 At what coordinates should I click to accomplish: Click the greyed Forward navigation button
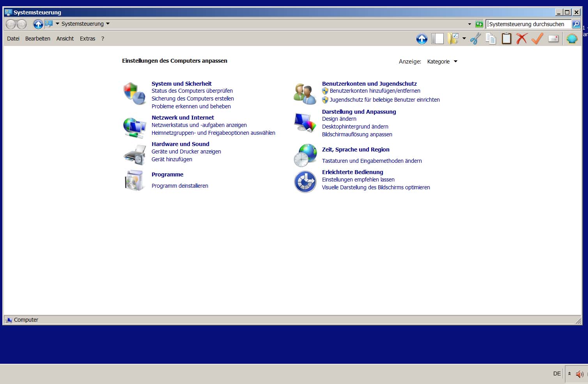tap(22, 24)
